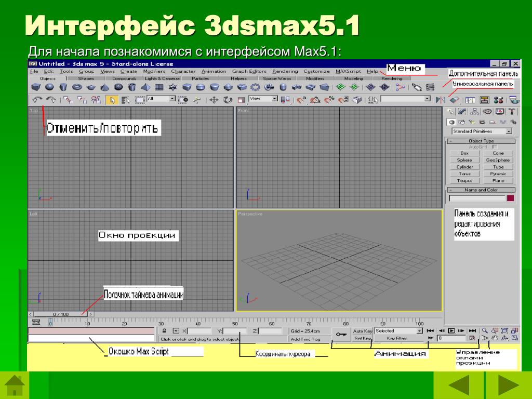Open the Motion panel wheel icon
Viewport: 532px width, 399px height.
(x=487, y=112)
